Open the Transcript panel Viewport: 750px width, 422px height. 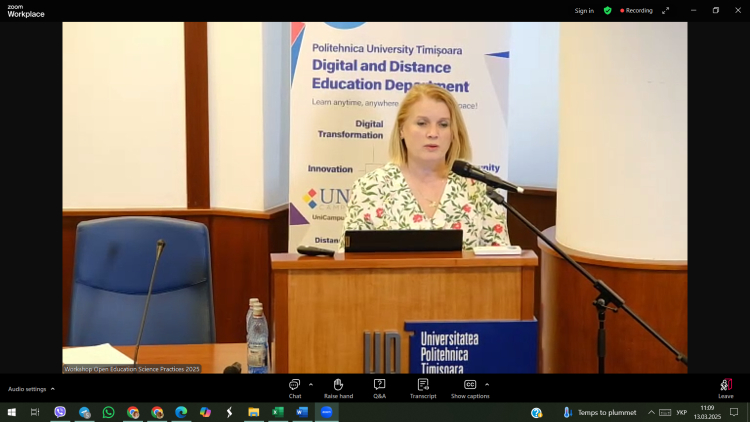click(423, 386)
